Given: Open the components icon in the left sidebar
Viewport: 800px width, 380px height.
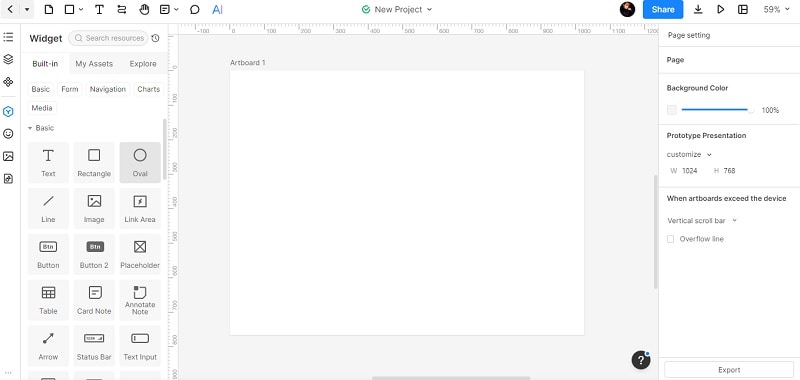Looking at the screenshot, I should (x=8, y=82).
